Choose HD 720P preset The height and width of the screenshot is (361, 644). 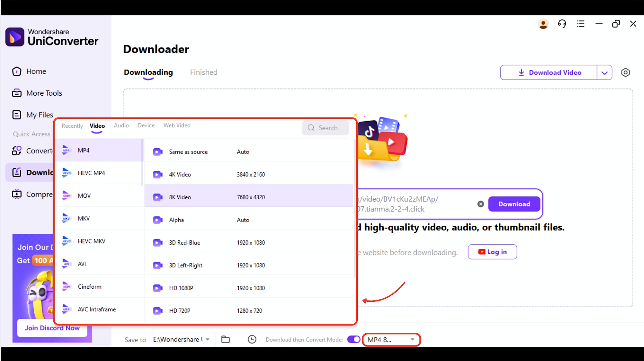pos(248,310)
